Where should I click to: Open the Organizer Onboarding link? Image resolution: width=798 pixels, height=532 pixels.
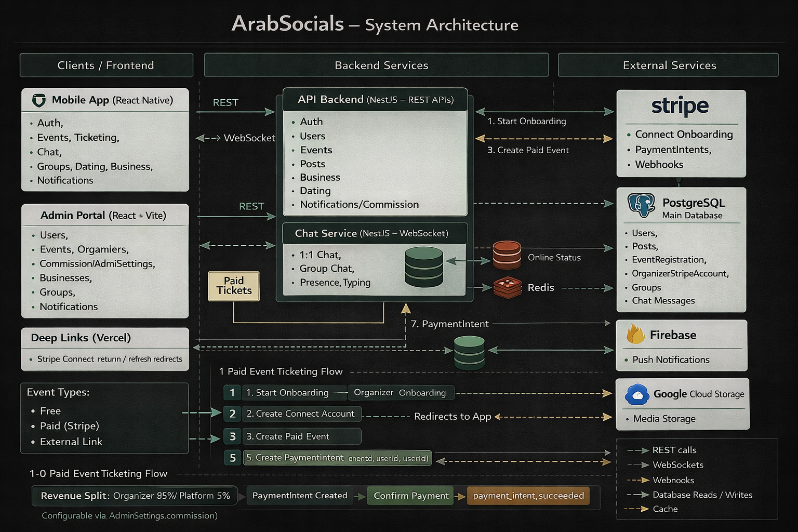[x=401, y=393]
